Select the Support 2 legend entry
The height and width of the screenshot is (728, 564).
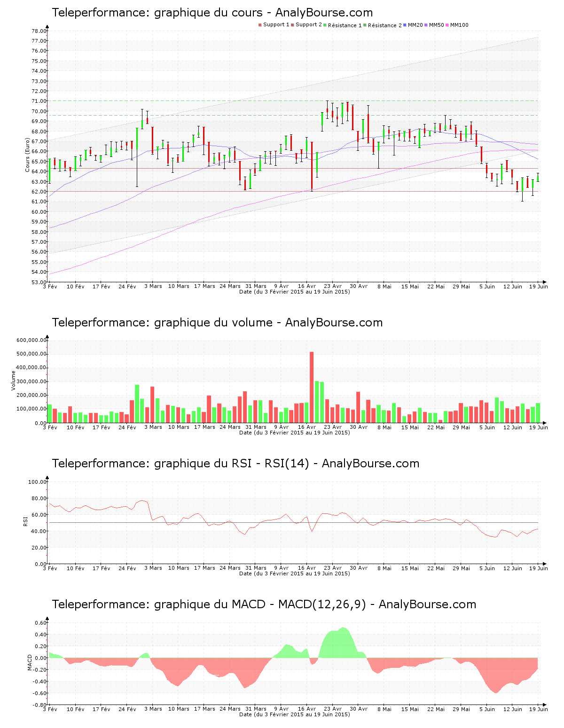point(306,25)
